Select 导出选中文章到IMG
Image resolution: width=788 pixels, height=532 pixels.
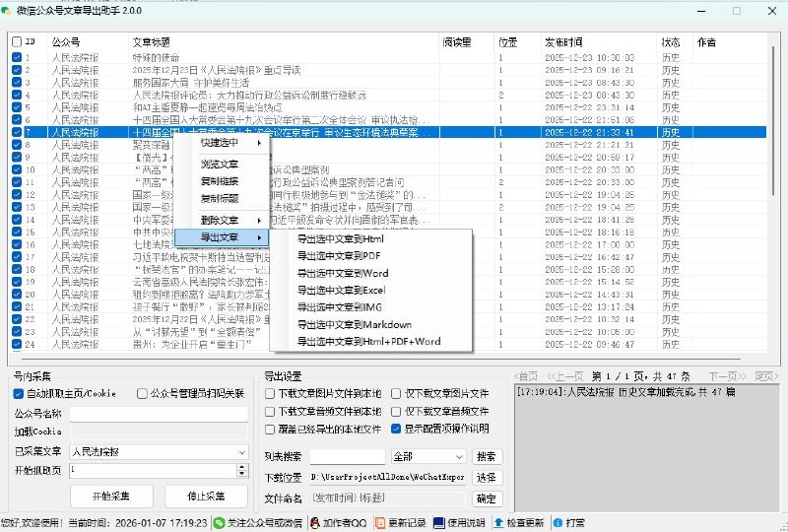click(371, 307)
